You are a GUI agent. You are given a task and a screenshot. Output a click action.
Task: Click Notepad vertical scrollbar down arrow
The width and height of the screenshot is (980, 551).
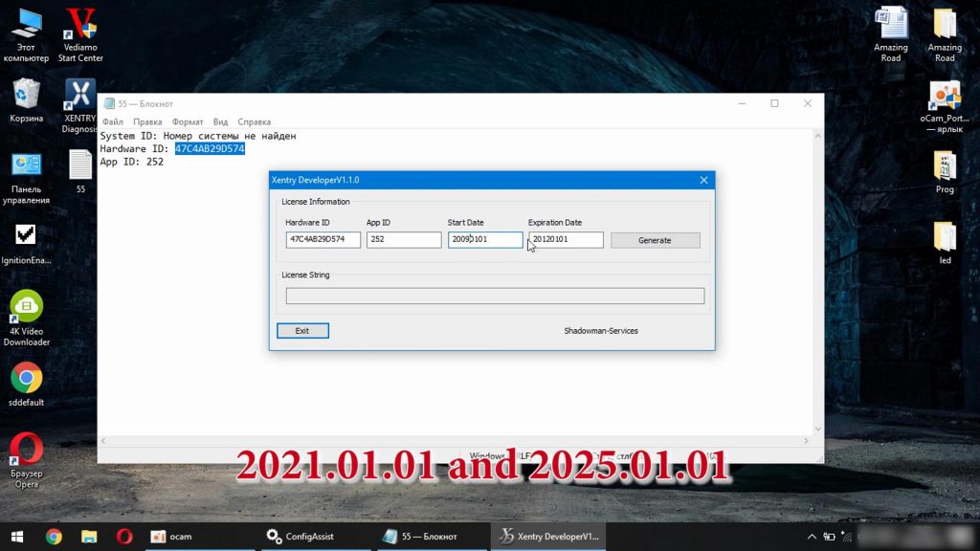click(817, 430)
